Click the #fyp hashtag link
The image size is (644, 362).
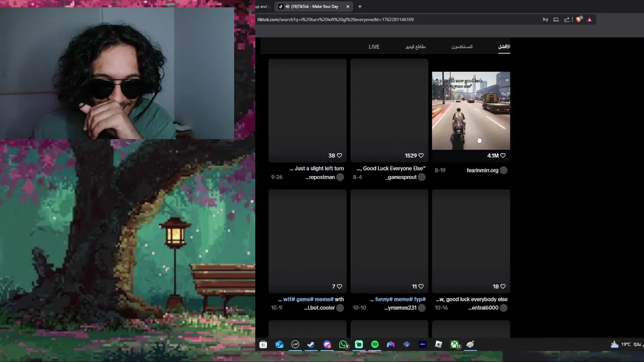click(420, 299)
